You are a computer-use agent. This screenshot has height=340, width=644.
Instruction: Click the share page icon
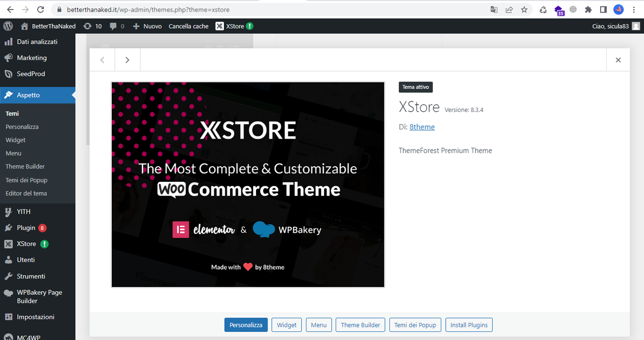509,10
